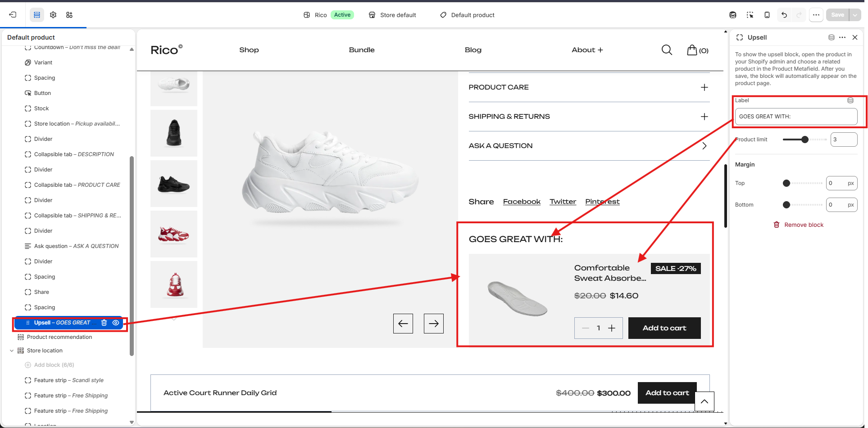Click Add to cart in upsell card

[x=664, y=328]
